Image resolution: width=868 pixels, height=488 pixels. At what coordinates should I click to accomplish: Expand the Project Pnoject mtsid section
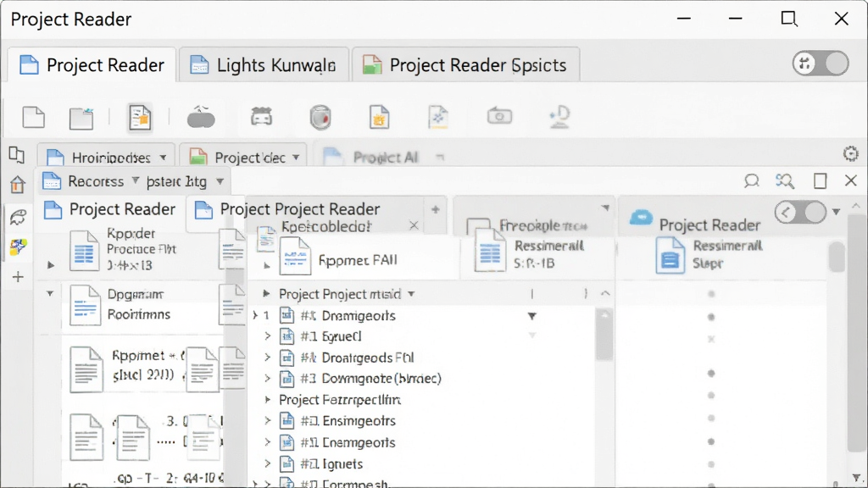pos(266,293)
